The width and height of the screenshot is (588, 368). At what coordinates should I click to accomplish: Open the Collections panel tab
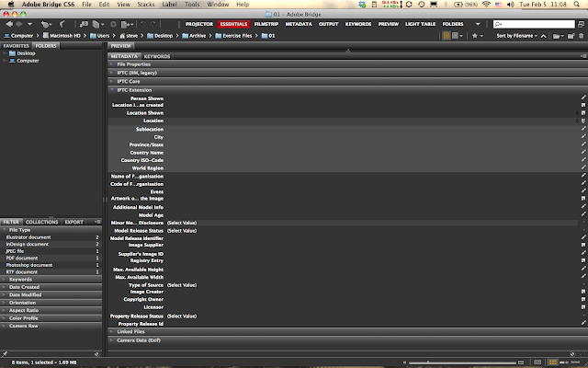click(41, 222)
